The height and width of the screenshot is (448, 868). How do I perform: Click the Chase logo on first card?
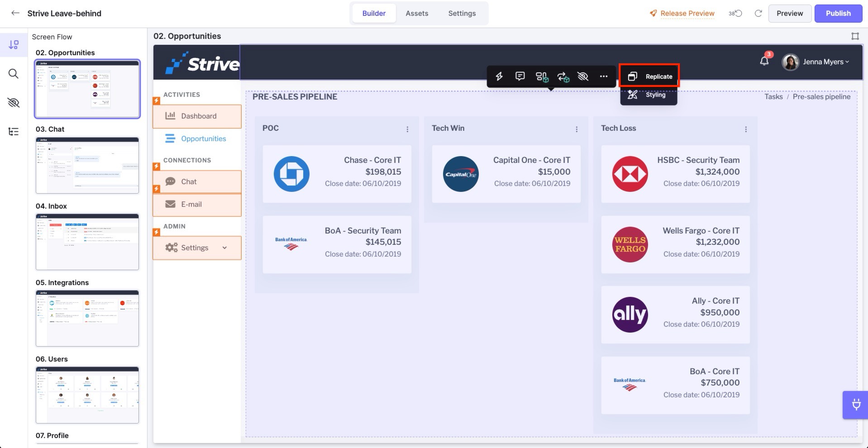point(291,174)
